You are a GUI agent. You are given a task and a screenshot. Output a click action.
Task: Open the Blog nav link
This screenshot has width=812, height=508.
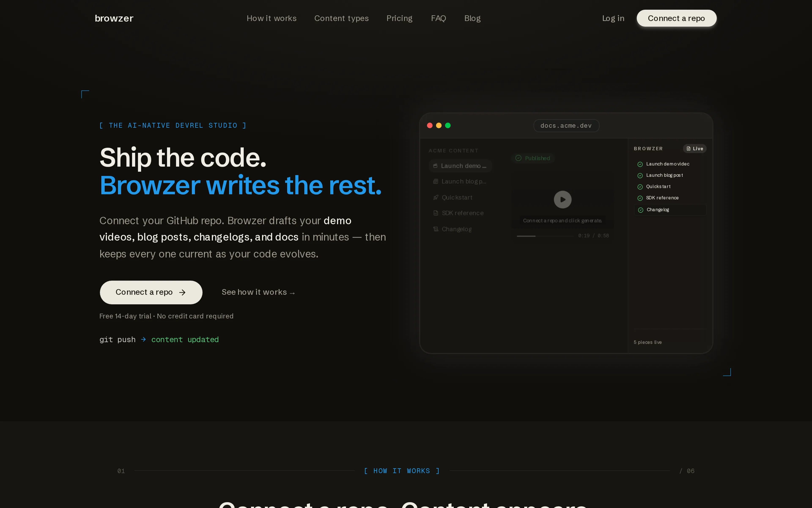[472, 18]
